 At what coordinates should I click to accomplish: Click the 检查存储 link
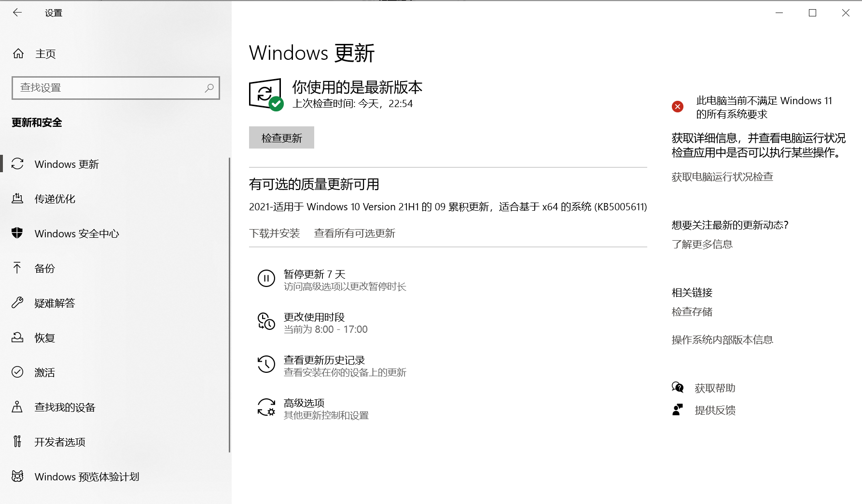pyautogui.click(x=692, y=312)
